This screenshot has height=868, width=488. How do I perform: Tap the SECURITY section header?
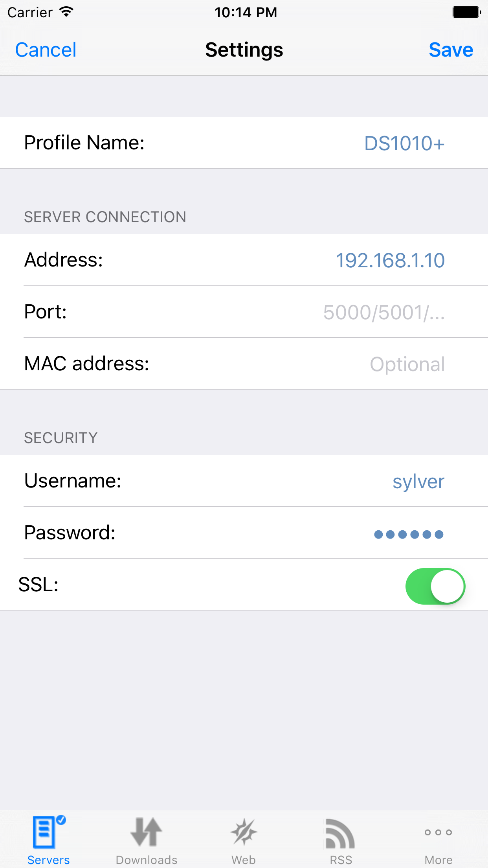(x=60, y=438)
